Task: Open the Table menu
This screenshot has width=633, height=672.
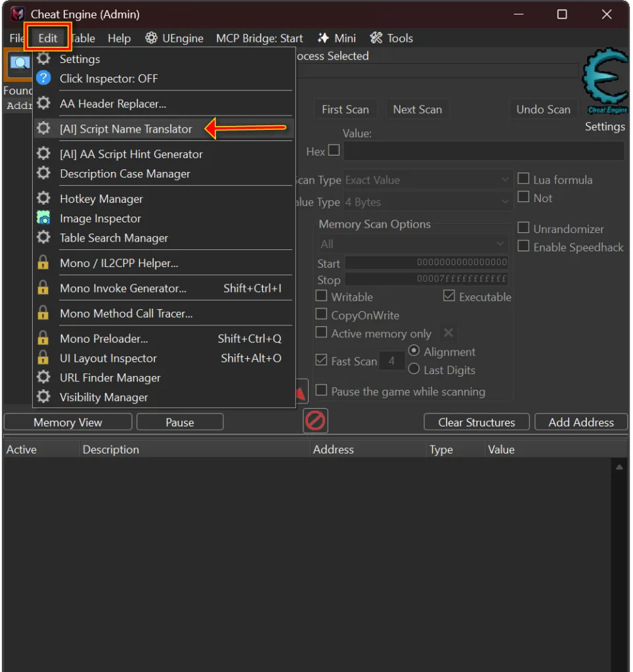Action: coord(83,38)
